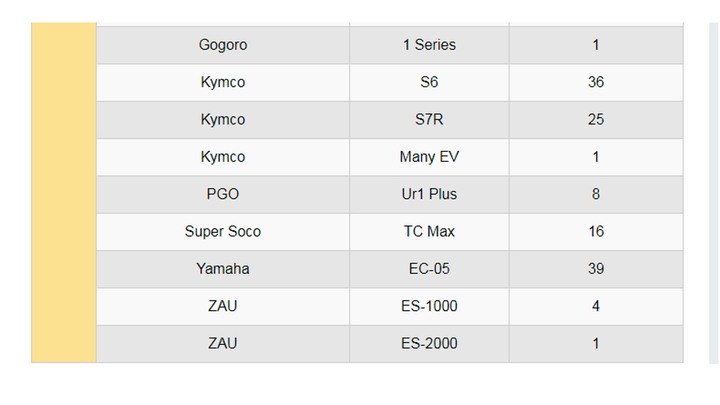Click the count value 25
This screenshot has height=405, width=720.
596,120
